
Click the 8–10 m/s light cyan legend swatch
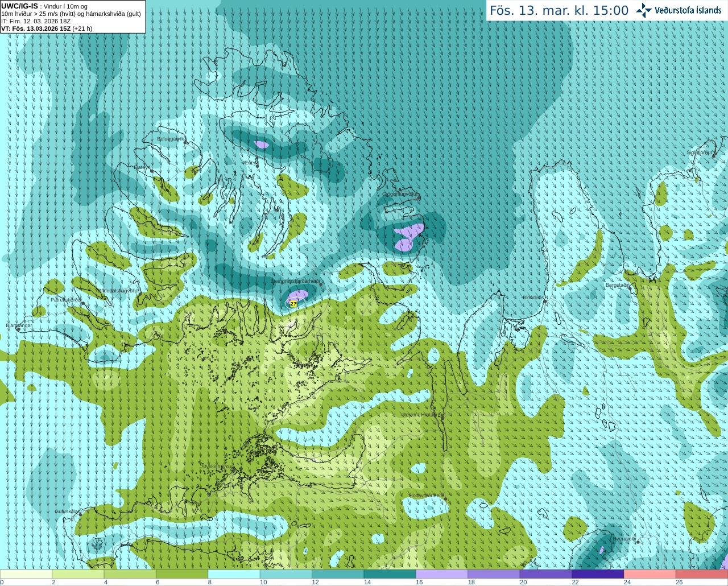click(234, 574)
